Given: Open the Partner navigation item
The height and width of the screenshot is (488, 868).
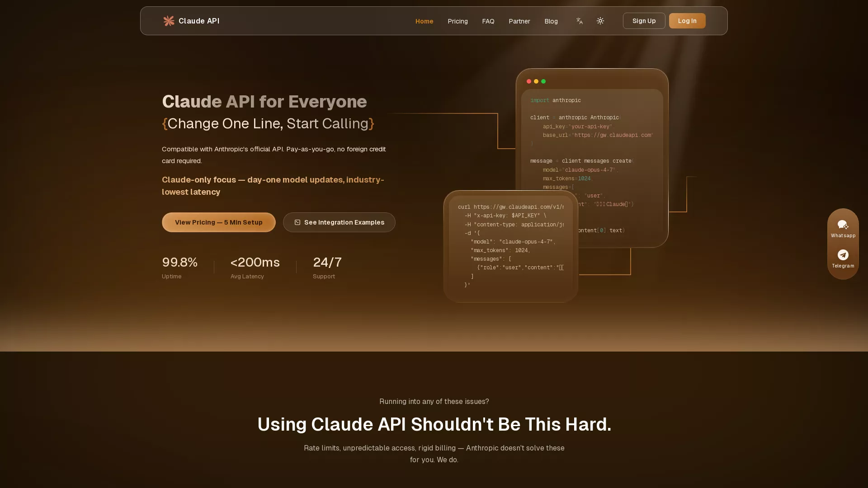Looking at the screenshot, I should pos(519,21).
